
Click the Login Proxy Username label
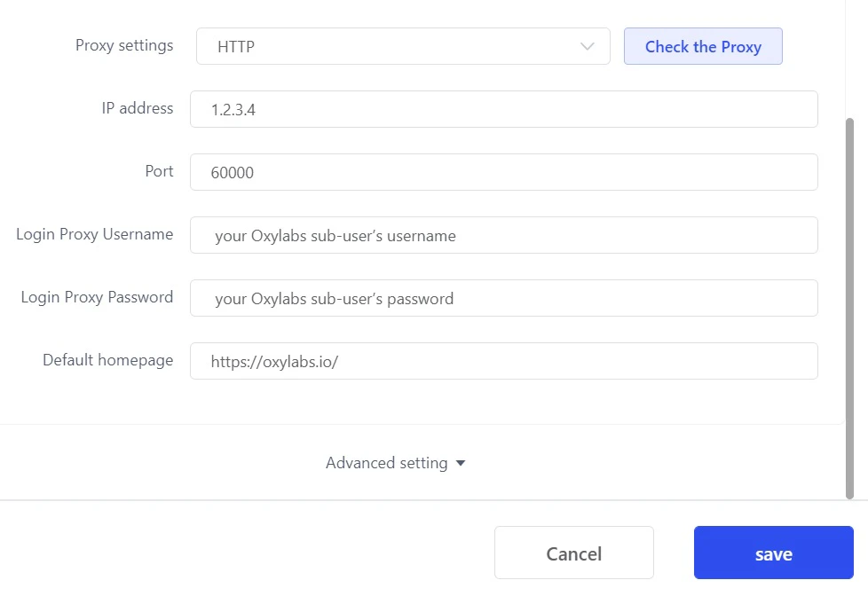pyautogui.click(x=95, y=234)
